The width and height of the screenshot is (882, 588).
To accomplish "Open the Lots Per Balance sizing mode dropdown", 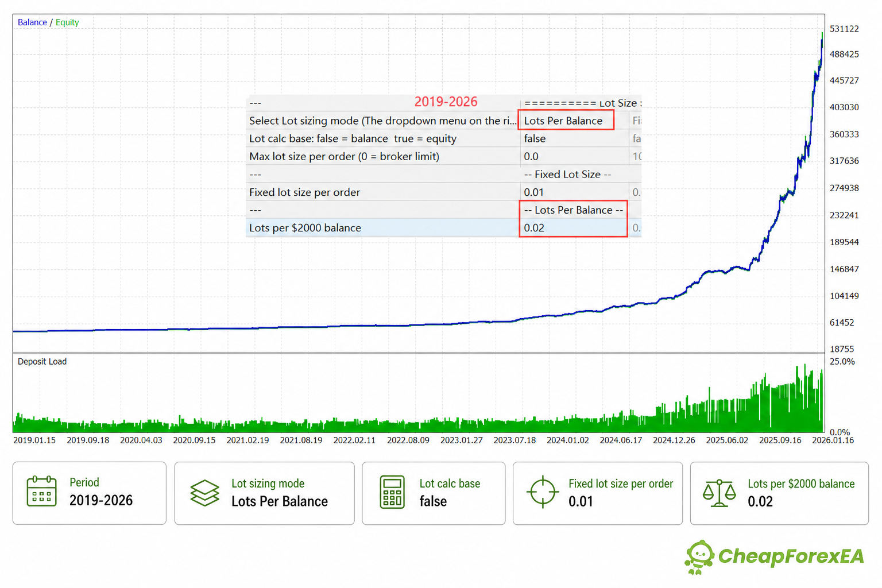I will point(566,121).
